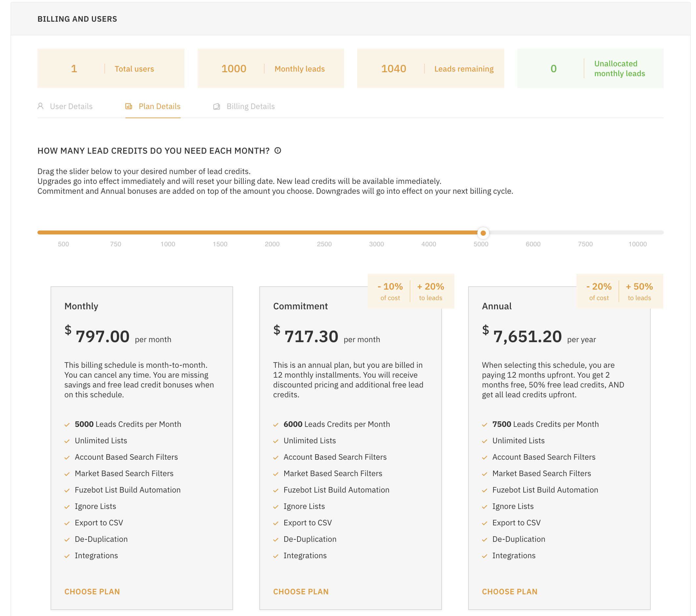The width and height of the screenshot is (696, 616).
Task: Click the Monthly plan title
Action: (81, 306)
